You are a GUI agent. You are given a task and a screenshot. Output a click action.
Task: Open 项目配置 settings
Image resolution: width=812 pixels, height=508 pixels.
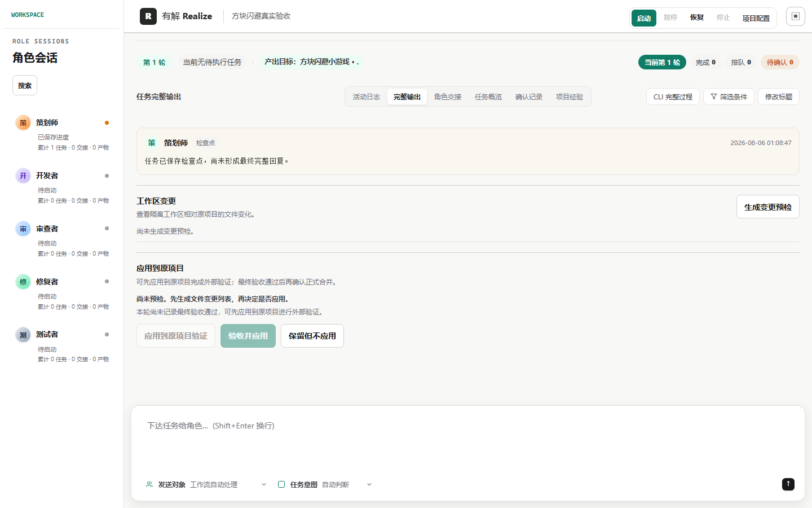click(x=756, y=18)
